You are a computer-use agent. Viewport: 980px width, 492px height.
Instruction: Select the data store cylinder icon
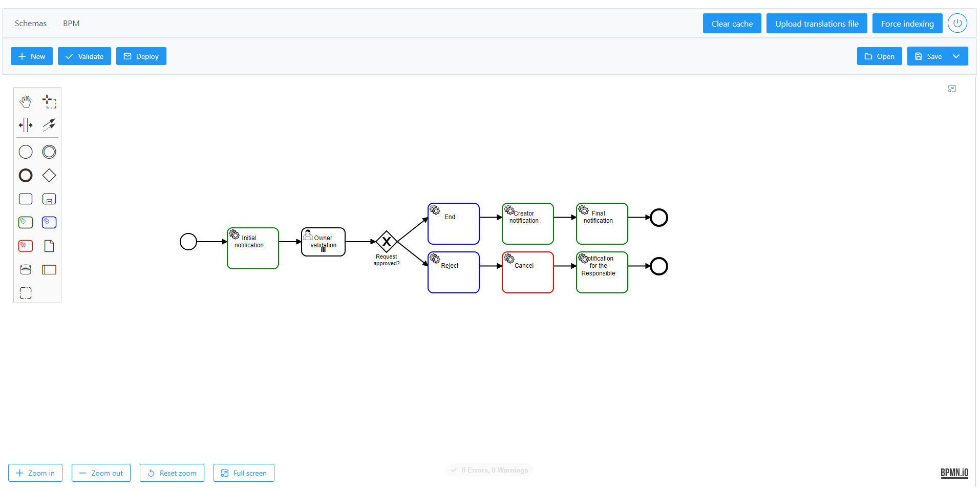(26, 270)
